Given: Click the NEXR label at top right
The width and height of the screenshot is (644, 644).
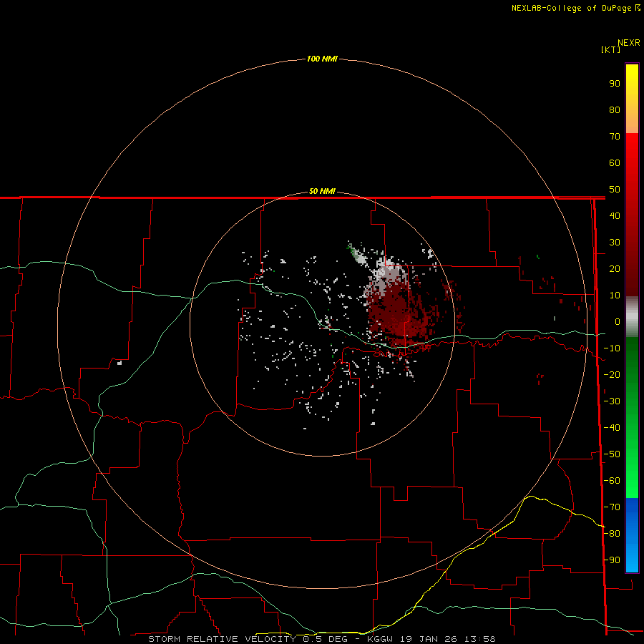Looking at the screenshot, I should [x=629, y=43].
